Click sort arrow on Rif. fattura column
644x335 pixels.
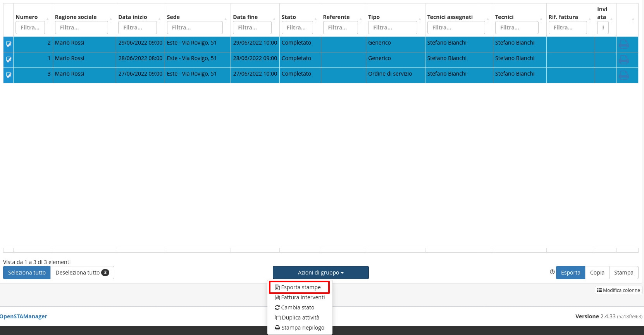click(x=590, y=19)
